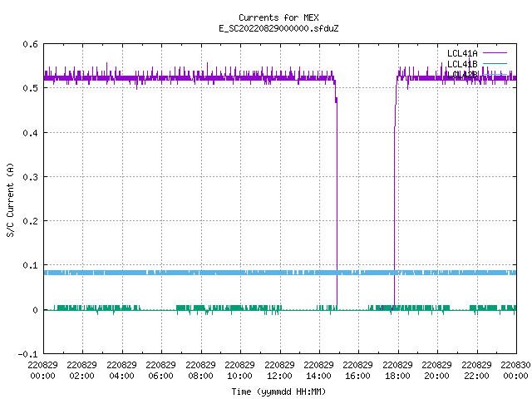Click the 0 y-axis tick value
This screenshot has width=532, height=399.
coord(35,310)
